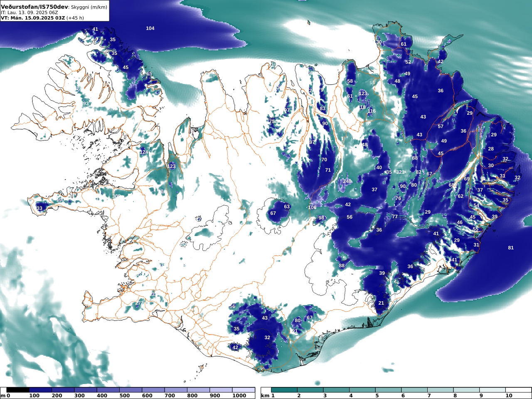Image resolution: width=532 pixels, height=399 pixels.
Task: Click the '10' label in the km legend
Action: pos(509,396)
